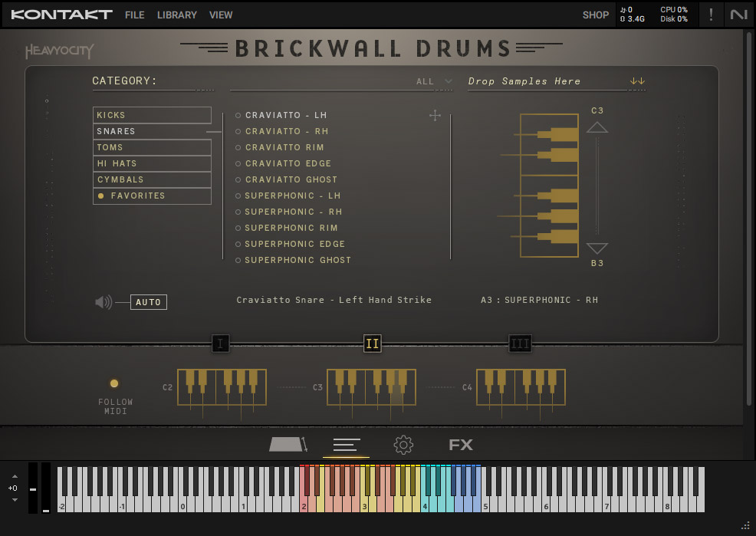
Task: Toggle the circle beside CRAVIATTO RIM
Action: (238, 147)
